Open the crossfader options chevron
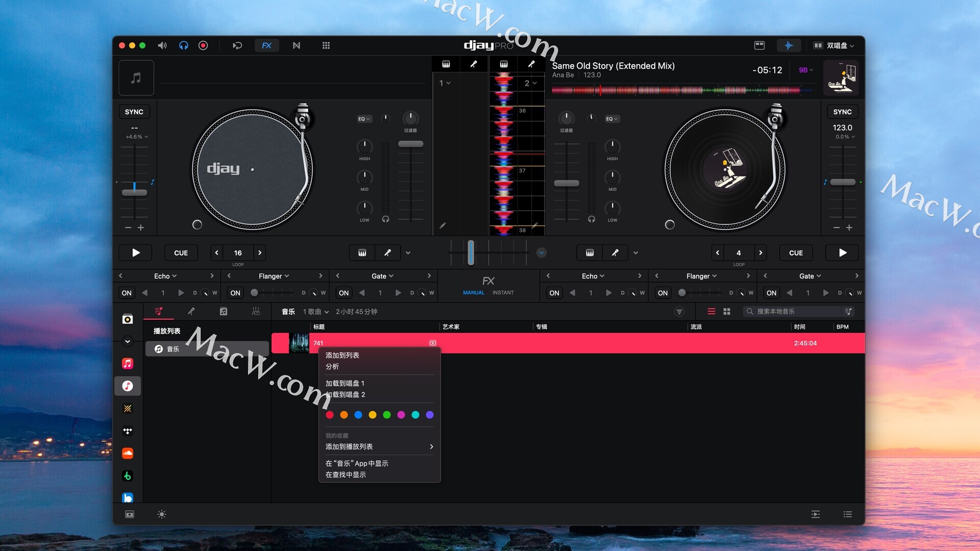Image resolution: width=980 pixels, height=551 pixels. (542, 253)
